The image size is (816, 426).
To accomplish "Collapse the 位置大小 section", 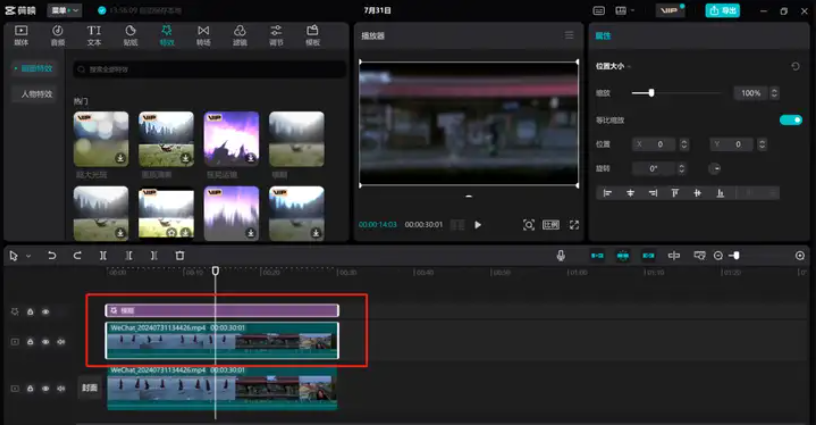I will point(630,67).
